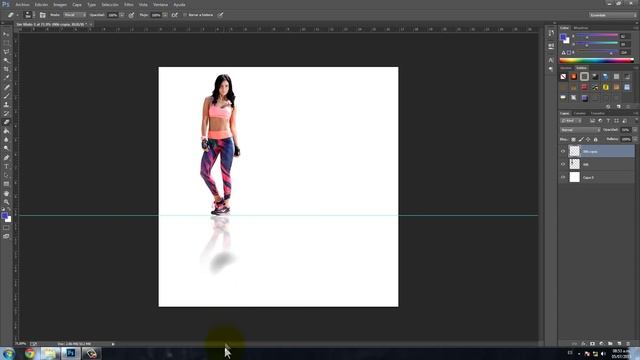Hide the selected top copy layer
Viewport: 640px width, 360px height.
563,151
